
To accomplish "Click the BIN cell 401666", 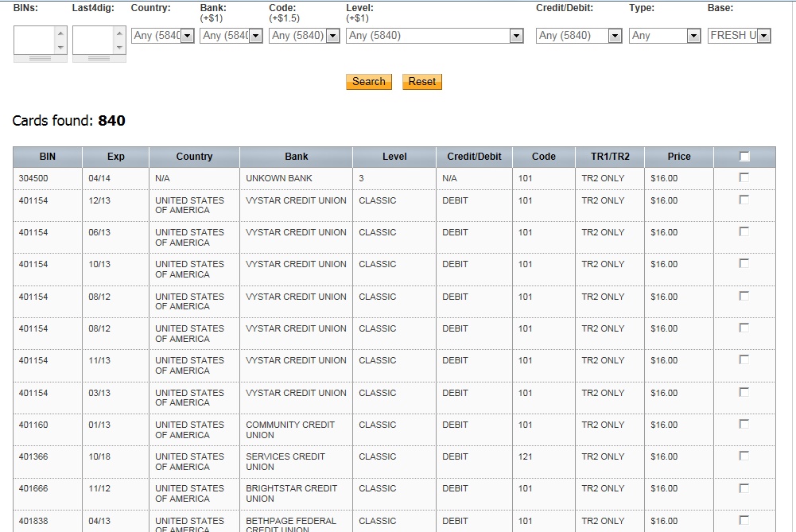I will (33, 489).
